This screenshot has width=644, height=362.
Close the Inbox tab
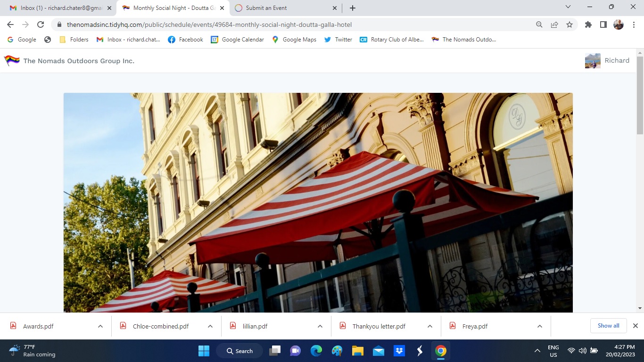tap(109, 8)
